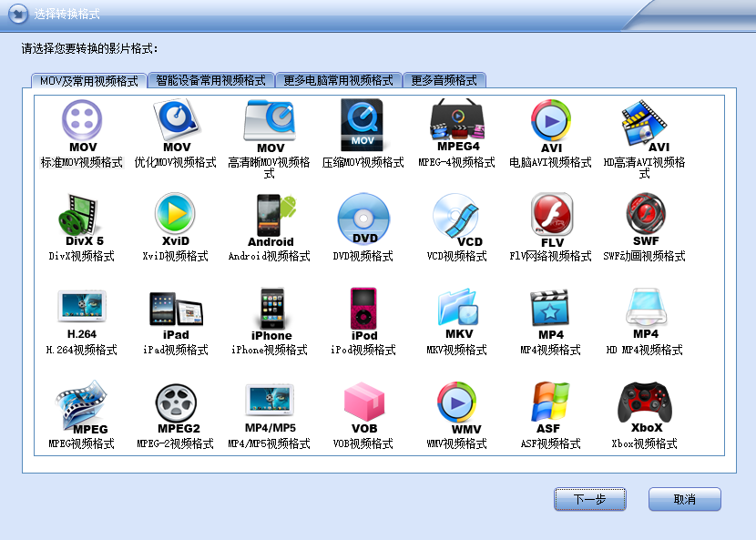Open the MOV及常用视频格式 tab

[89, 81]
